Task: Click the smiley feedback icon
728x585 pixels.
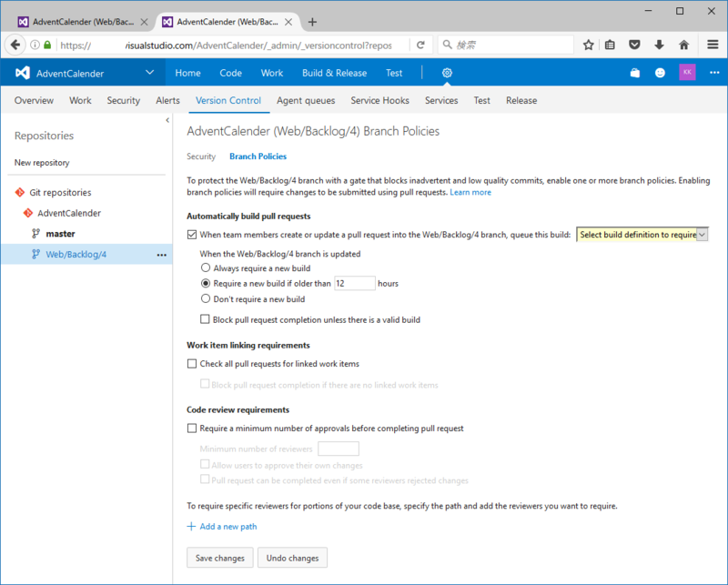Action: point(660,73)
